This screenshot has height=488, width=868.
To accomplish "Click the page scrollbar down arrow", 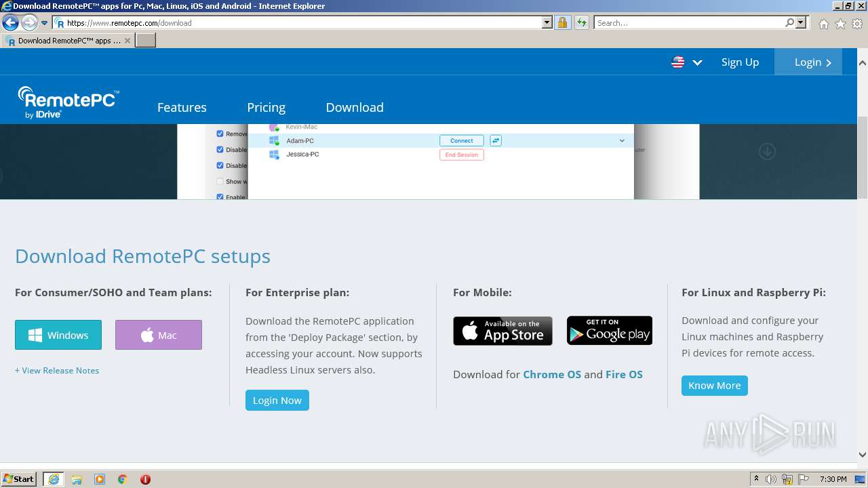I will click(x=863, y=455).
